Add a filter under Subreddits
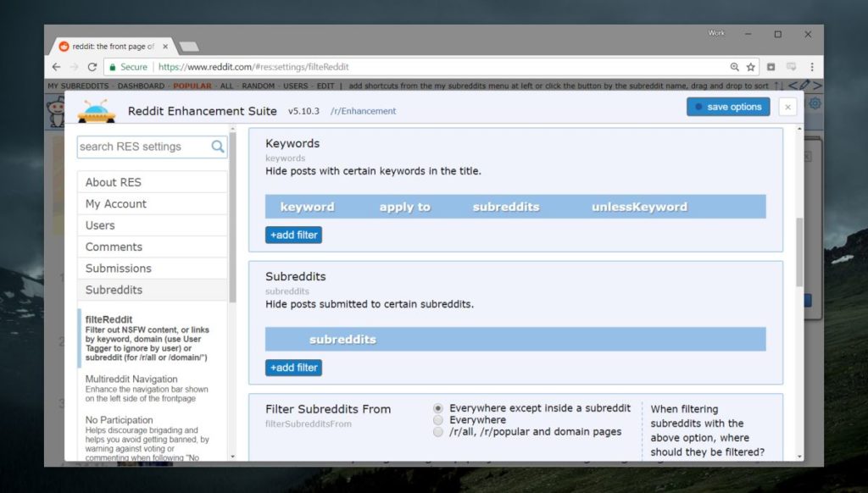Viewport: 868px width, 493px height. tap(293, 368)
